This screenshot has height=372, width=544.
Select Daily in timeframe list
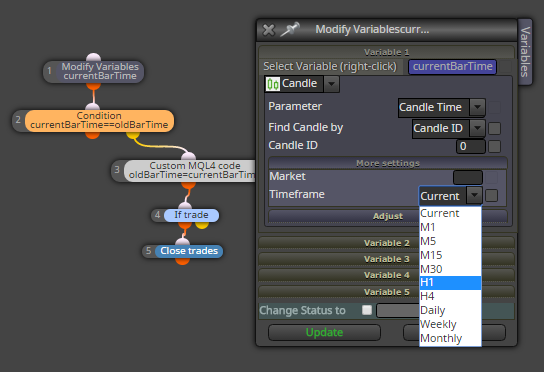click(x=450, y=310)
